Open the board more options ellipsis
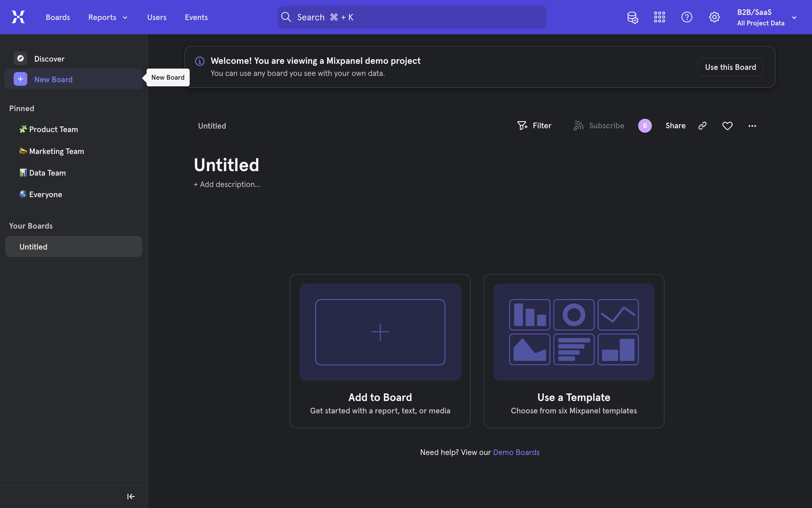This screenshot has width=812, height=508. coord(752,126)
